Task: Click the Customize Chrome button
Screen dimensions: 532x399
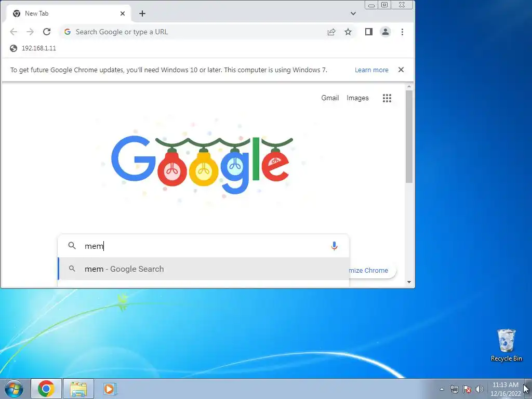Action: click(x=372, y=270)
